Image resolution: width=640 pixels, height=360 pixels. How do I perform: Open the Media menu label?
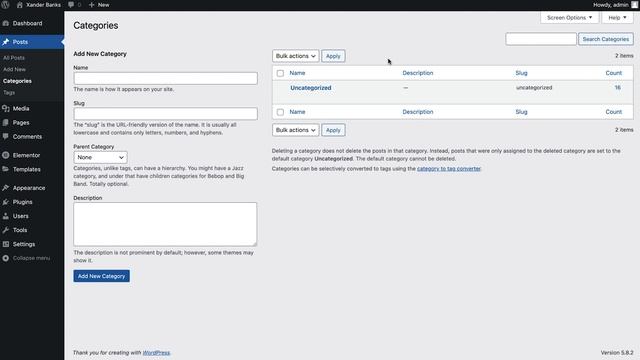point(21,109)
